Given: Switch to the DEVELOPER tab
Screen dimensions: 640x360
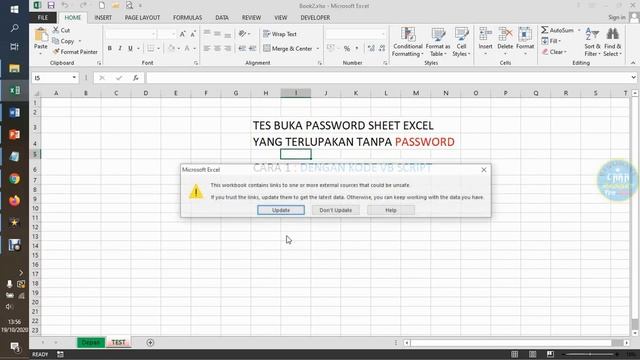Looking at the screenshot, I should (x=315, y=18).
